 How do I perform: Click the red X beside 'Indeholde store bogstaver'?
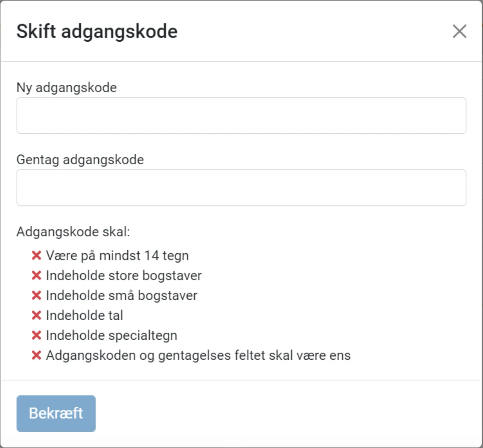(x=37, y=275)
